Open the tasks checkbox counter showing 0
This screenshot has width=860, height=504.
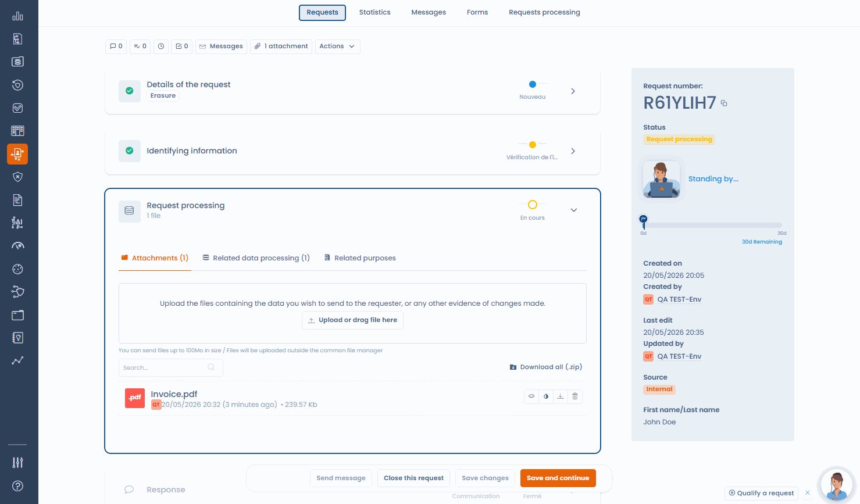click(182, 47)
